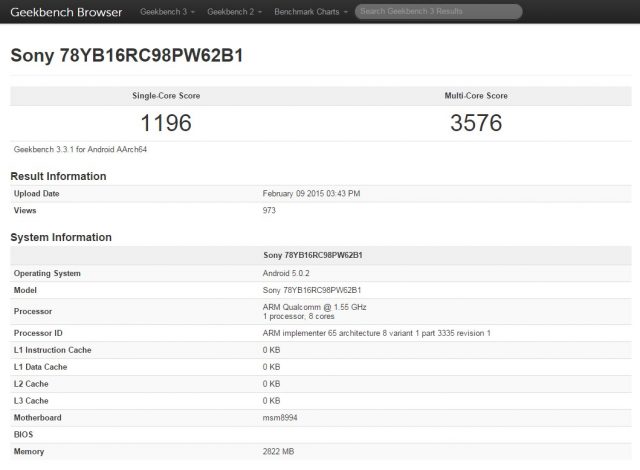640x470 pixels.
Task: Click the Upload Date label
Action: coord(36,193)
